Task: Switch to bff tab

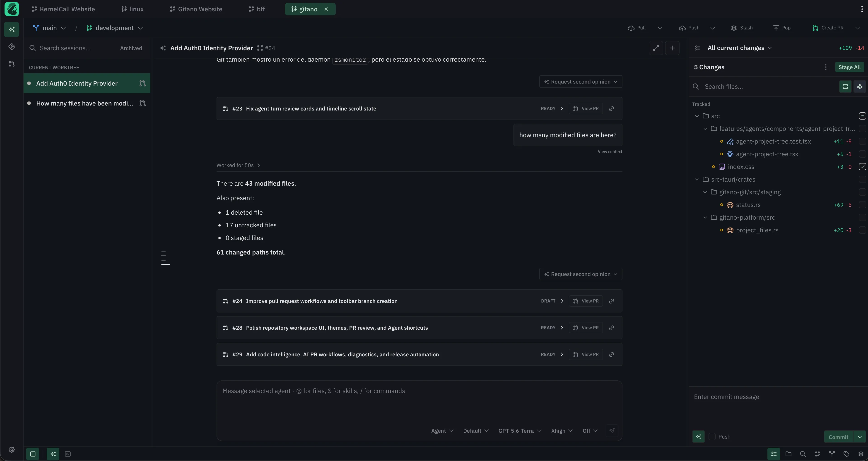Action: click(x=257, y=9)
